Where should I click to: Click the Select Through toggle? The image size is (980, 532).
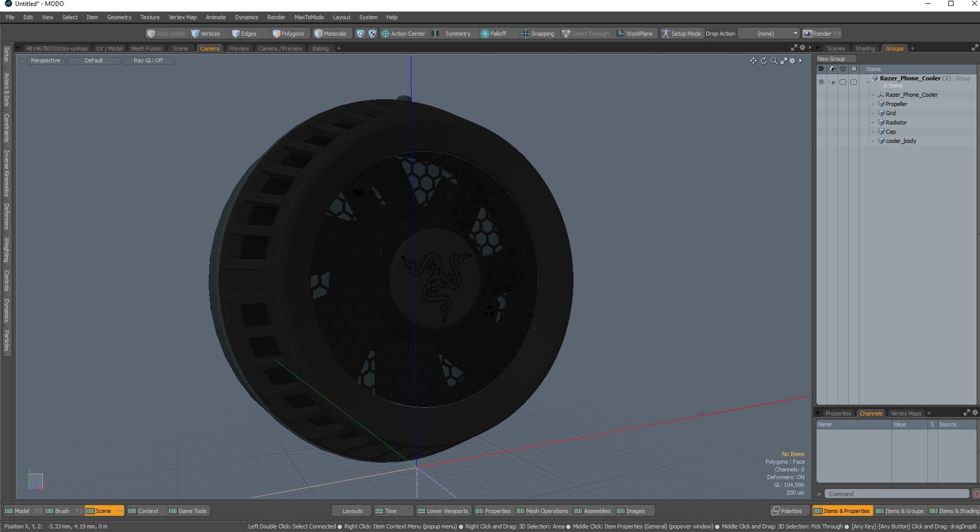pos(585,34)
